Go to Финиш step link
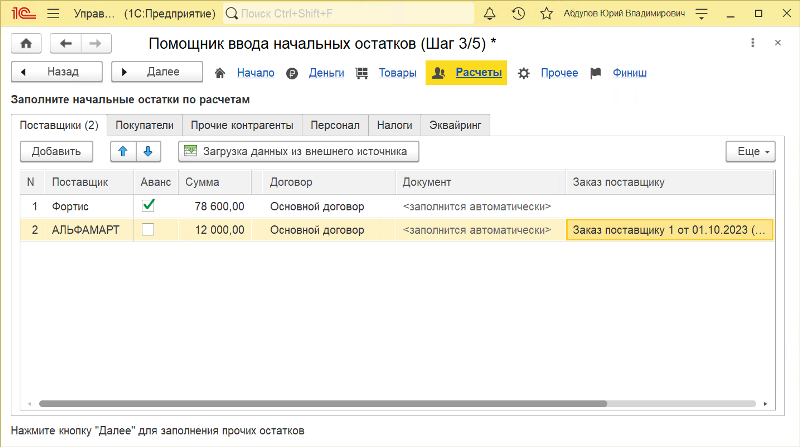Image resolution: width=800 pixels, height=447 pixels. (630, 73)
